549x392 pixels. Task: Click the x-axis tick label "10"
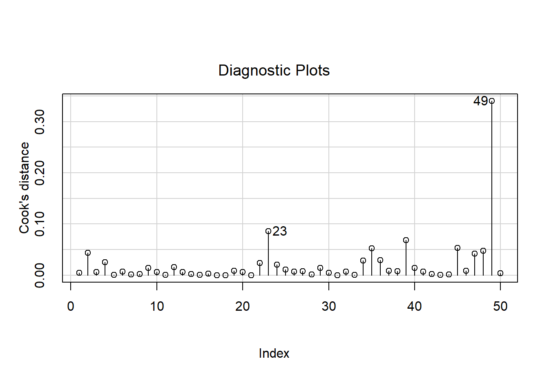click(157, 306)
